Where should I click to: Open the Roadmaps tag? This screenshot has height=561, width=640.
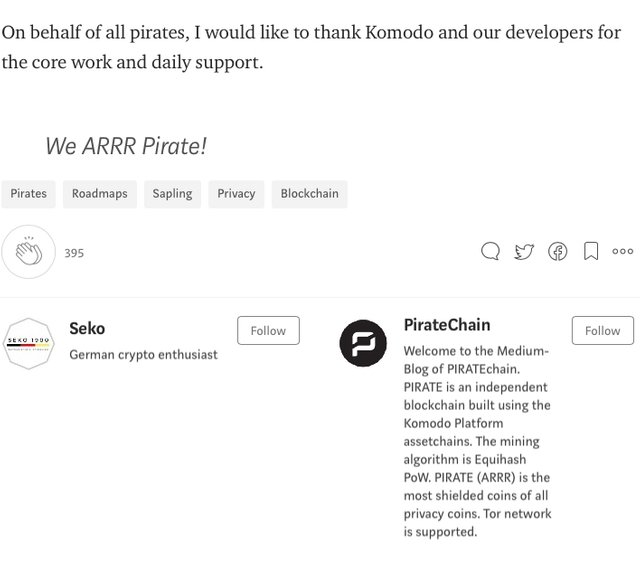point(100,194)
